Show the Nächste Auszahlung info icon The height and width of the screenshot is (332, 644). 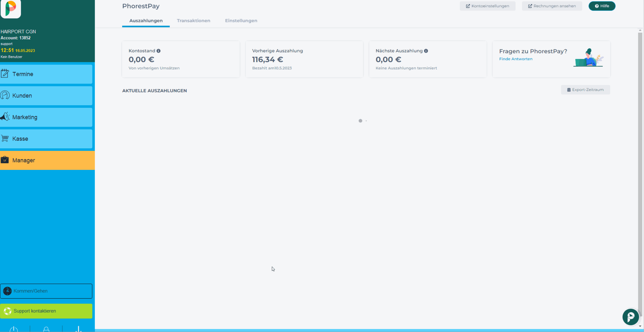[426, 51]
